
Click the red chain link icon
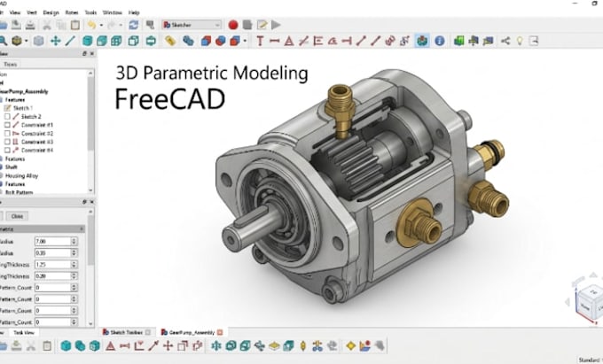coord(390,41)
